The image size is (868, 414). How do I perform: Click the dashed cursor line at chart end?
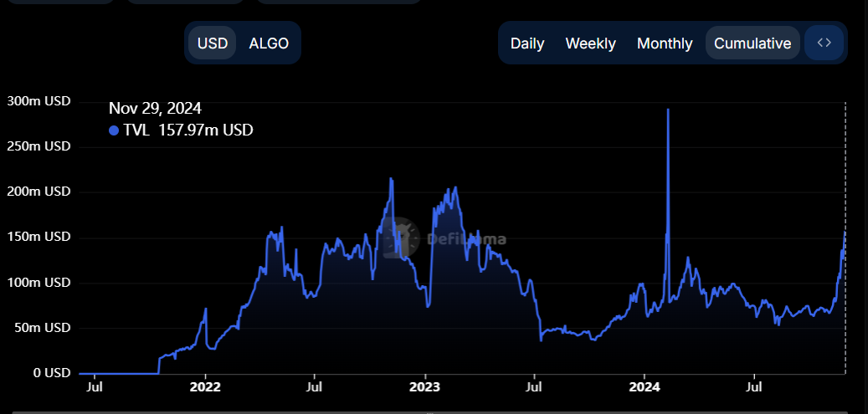(x=845, y=238)
